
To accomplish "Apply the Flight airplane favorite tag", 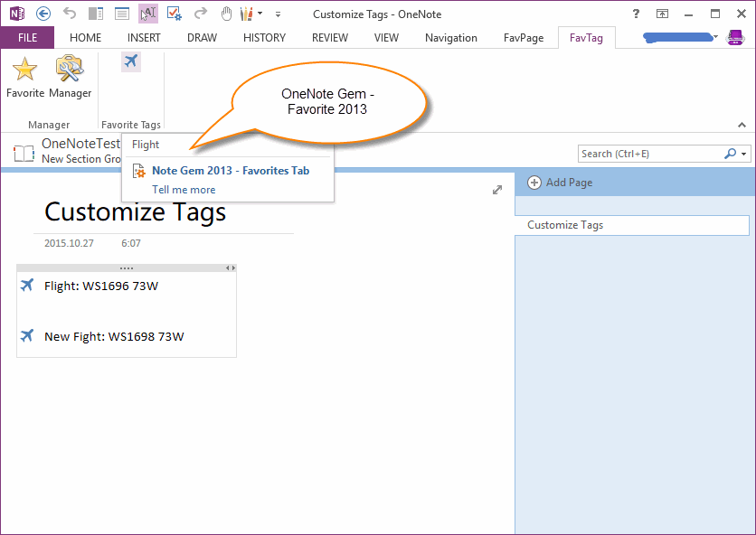I will pyautogui.click(x=131, y=61).
